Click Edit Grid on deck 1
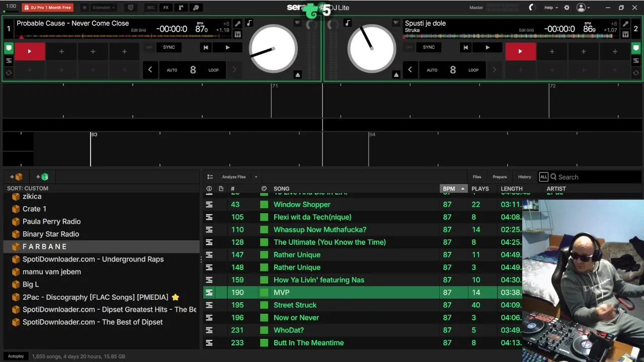 tap(138, 30)
